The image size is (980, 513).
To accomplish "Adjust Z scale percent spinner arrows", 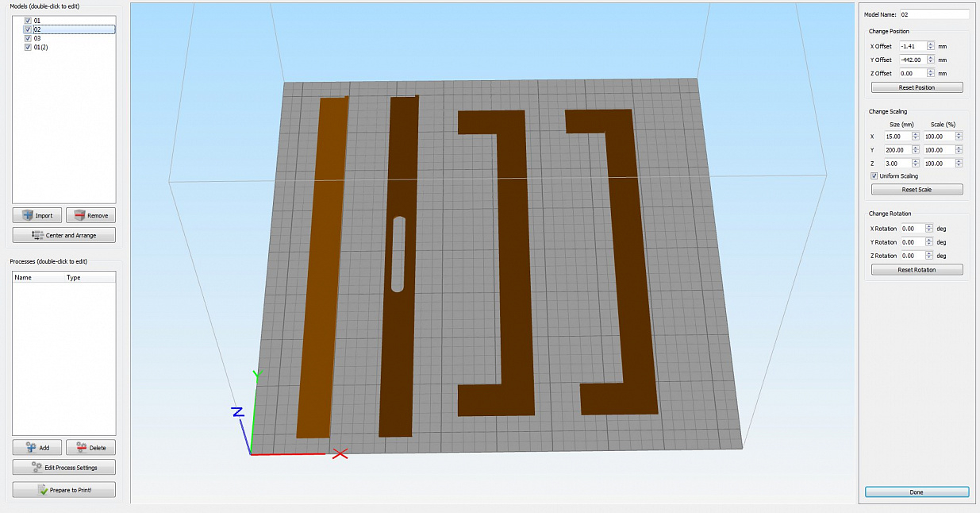I will (959, 164).
